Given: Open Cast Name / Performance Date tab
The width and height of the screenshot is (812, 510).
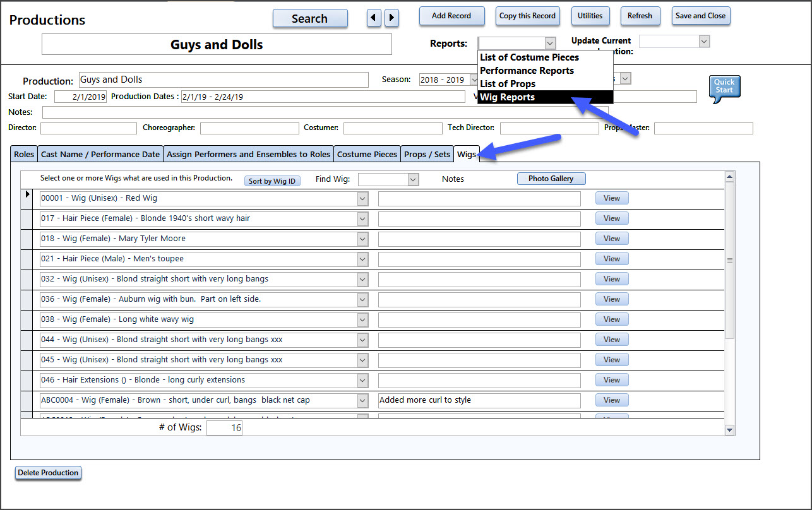Looking at the screenshot, I should click(100, 154).
